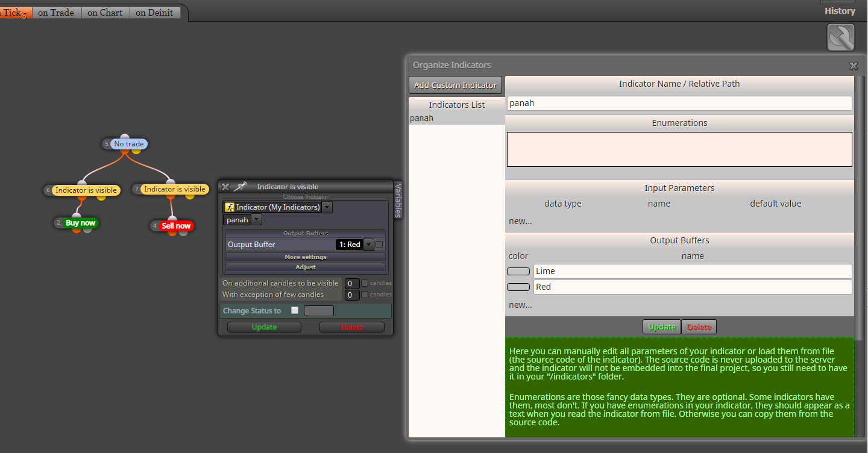Open the Variables side tab
868x453 pixels.
(x=398, y=199)
